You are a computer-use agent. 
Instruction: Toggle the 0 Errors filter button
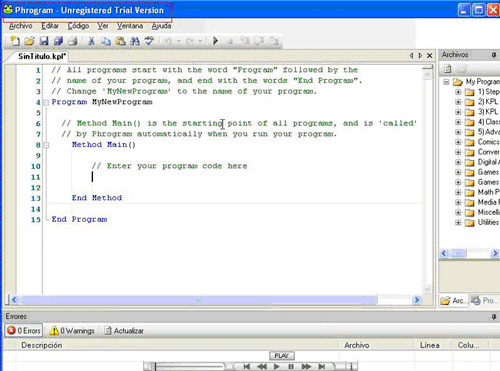[x=24, y=331]
